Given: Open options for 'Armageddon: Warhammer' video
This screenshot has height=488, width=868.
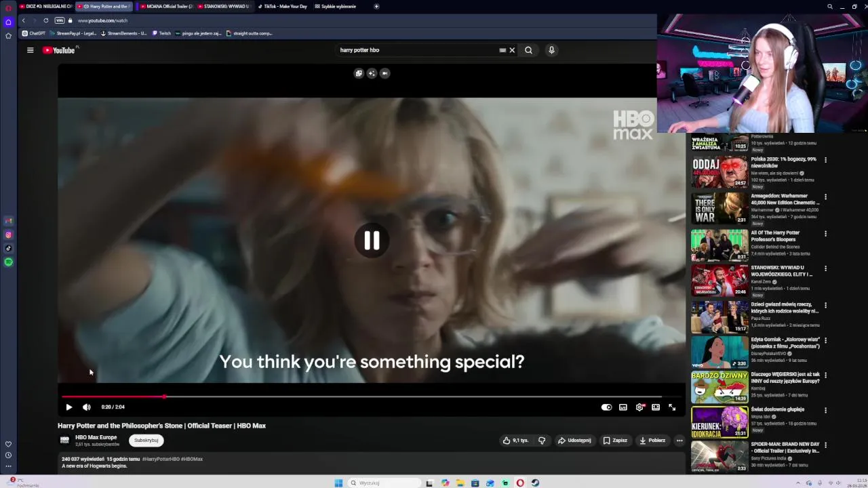Looking at the screenshot, I should [x=825, y=197].
